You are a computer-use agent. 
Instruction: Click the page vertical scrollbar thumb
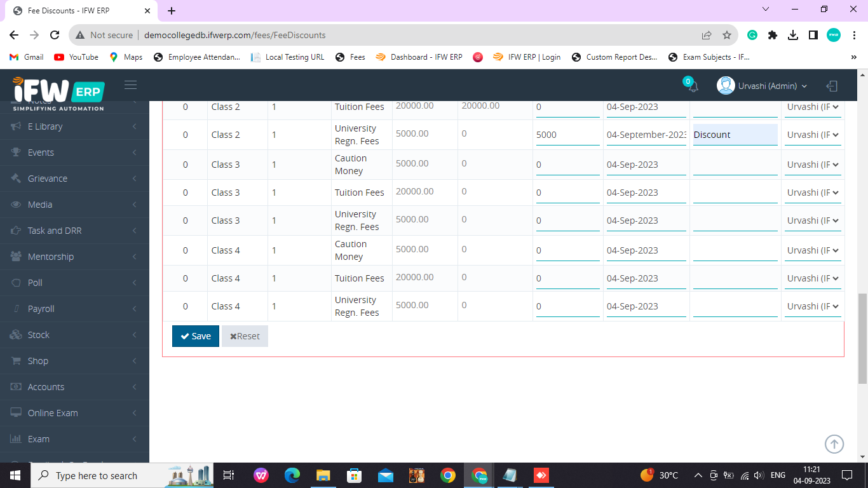[862, 339]
